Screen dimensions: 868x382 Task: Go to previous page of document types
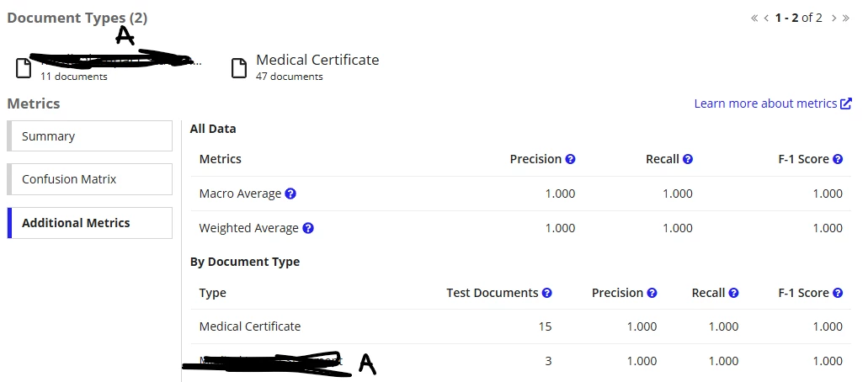click(x=766, y=19)
